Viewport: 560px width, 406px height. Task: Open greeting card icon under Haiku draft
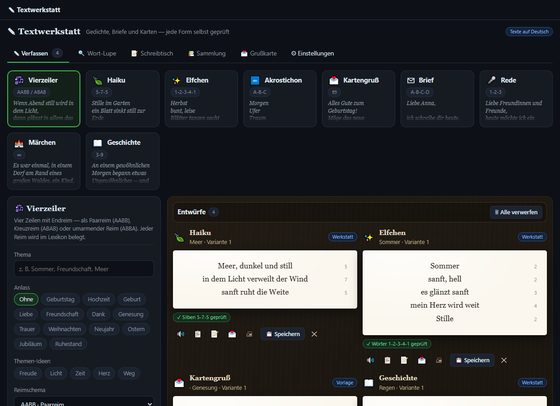[232, 334]
